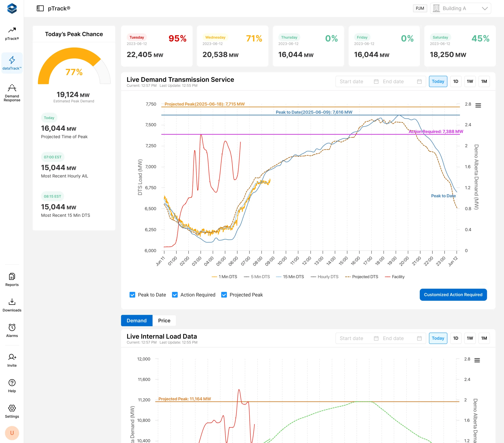The image size is (504, 443).
Task: Toggle 1 Min DTS legend series
Action: (x=224, y=277)
